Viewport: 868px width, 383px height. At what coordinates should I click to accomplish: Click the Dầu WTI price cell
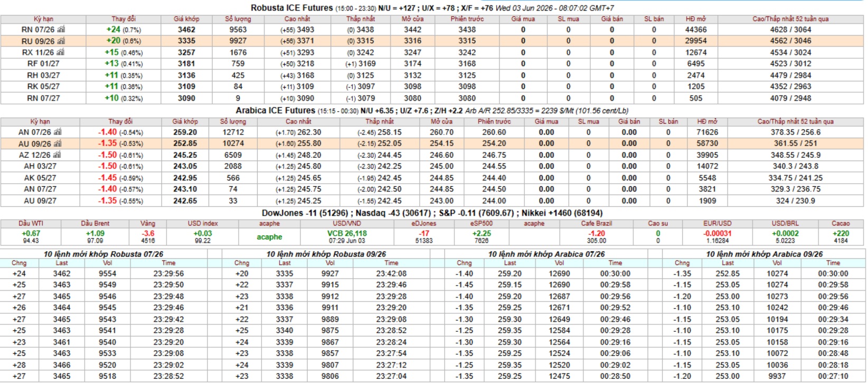point(31,236)
